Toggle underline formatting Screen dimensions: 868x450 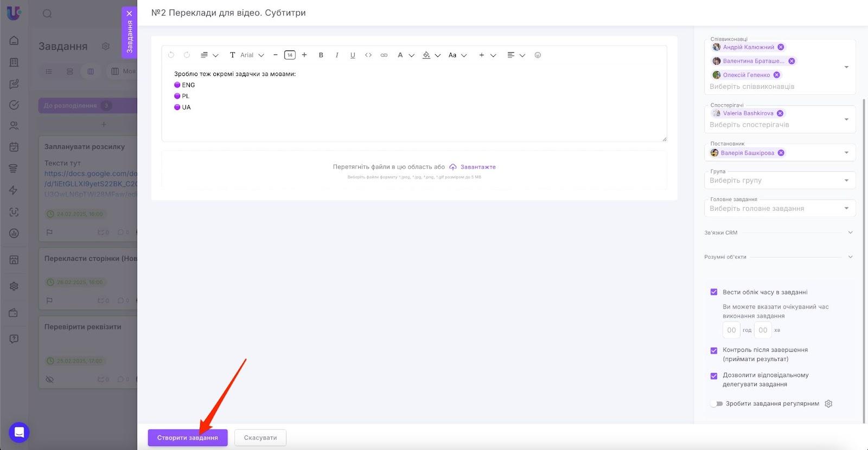tap(353, 55)
